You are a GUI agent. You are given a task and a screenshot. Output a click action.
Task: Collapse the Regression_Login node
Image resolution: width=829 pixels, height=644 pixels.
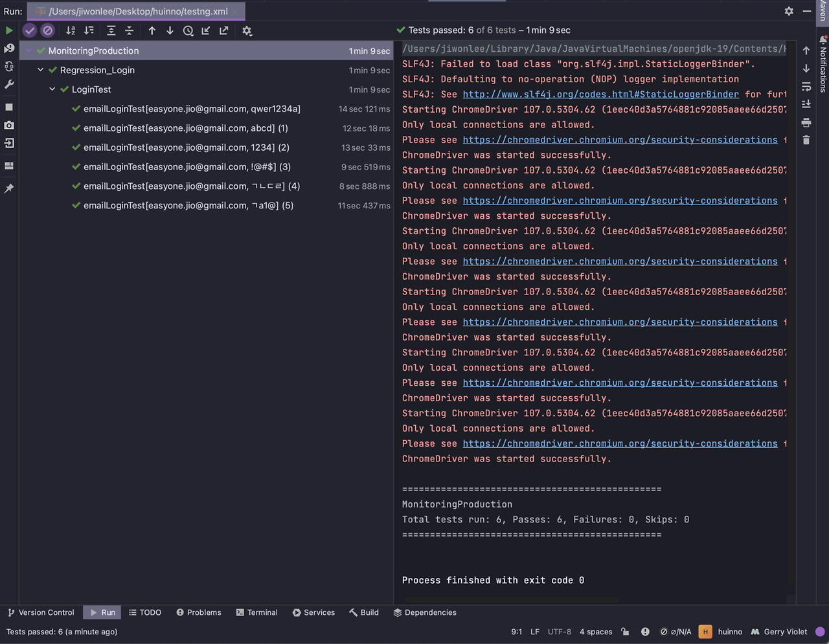(40, 70)
